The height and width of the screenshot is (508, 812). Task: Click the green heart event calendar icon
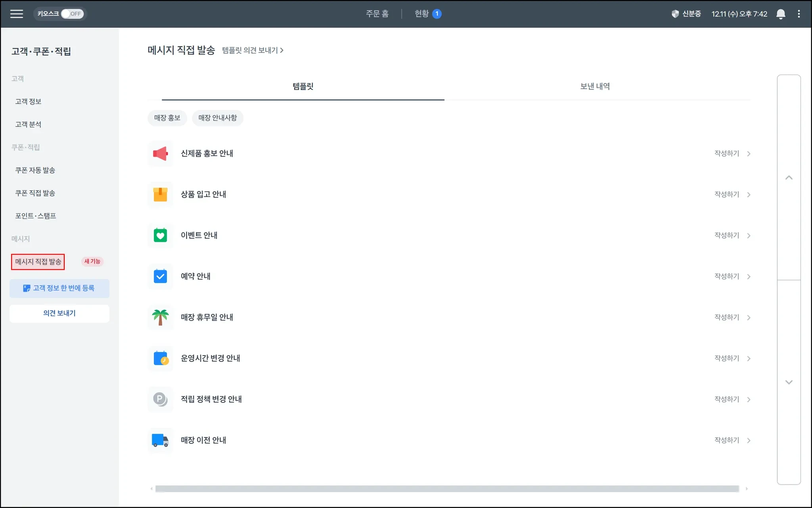[160, 235]
